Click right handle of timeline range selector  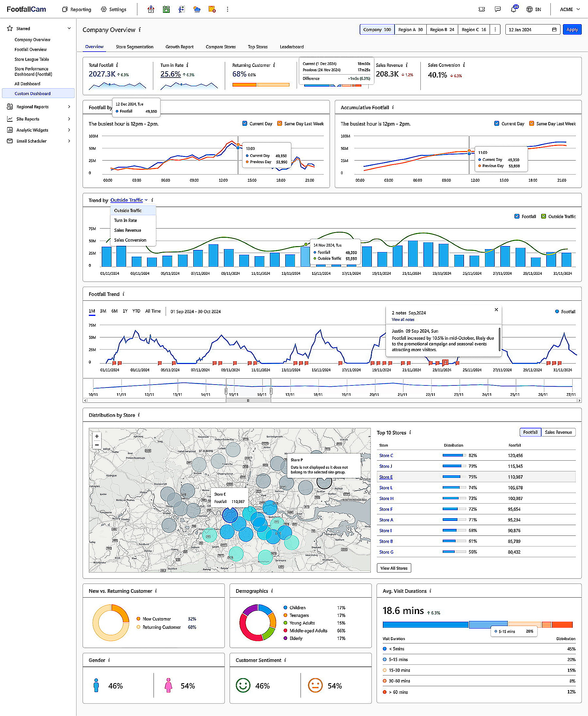[271, 391]
